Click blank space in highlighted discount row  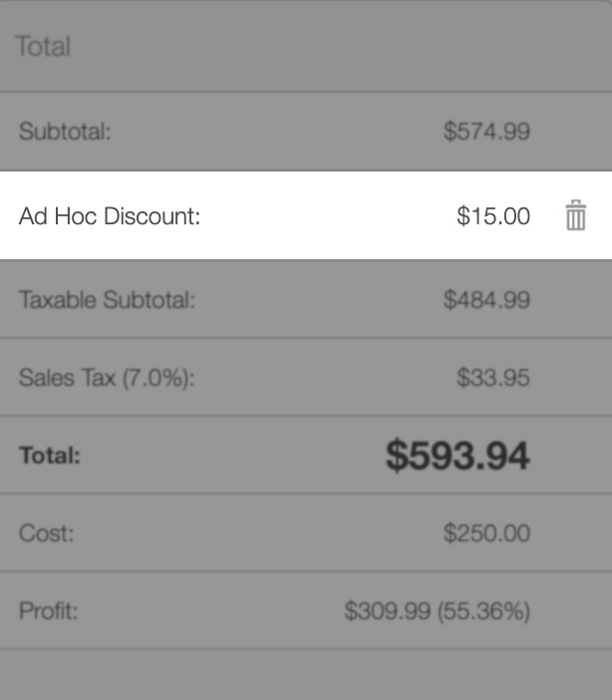click(x=329, y=216)
